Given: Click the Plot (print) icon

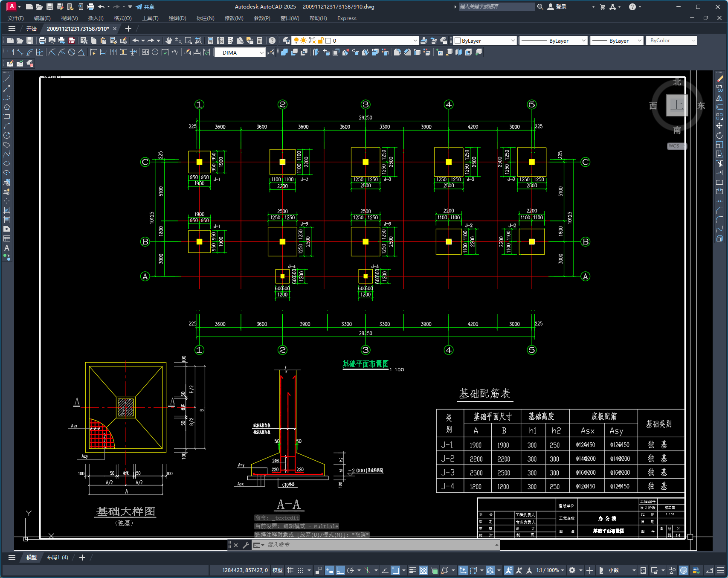Looking at the screenshot, I should [x=42, y=41].
